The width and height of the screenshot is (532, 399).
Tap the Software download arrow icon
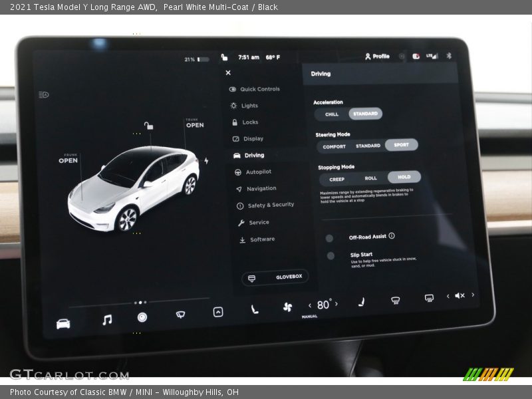[x=242, y=240]
